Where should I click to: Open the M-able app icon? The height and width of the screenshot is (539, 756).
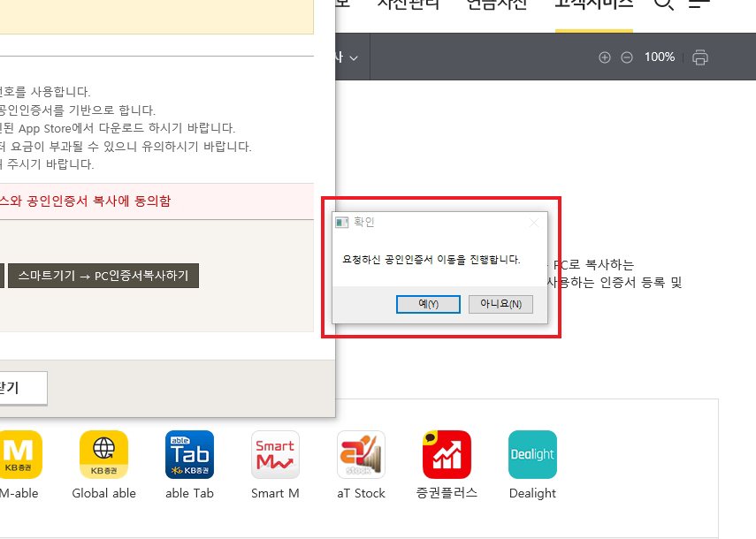[19, 454]
